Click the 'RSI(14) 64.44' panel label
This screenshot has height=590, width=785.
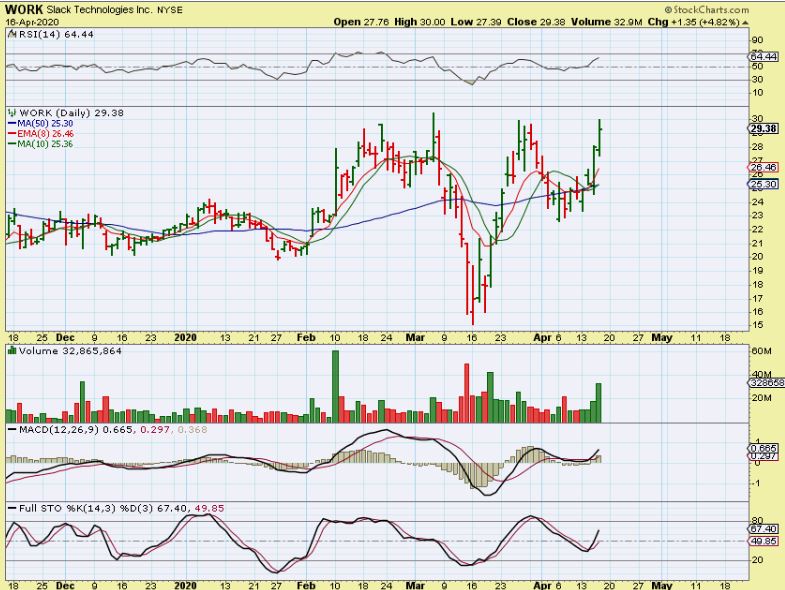click(56, 35)
